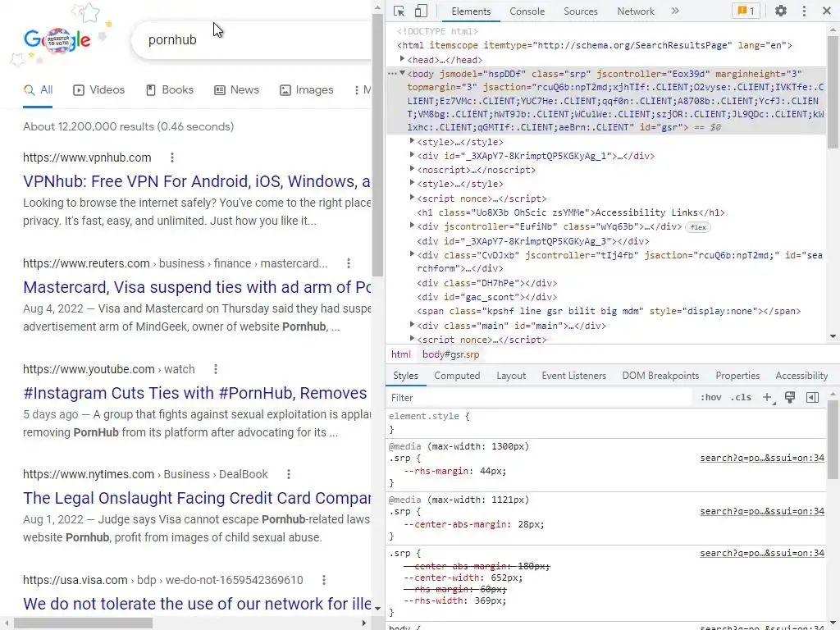Screen dimensions: 840x630
Task: Open the Accessibility pane tab
Action: click(801, 376)
